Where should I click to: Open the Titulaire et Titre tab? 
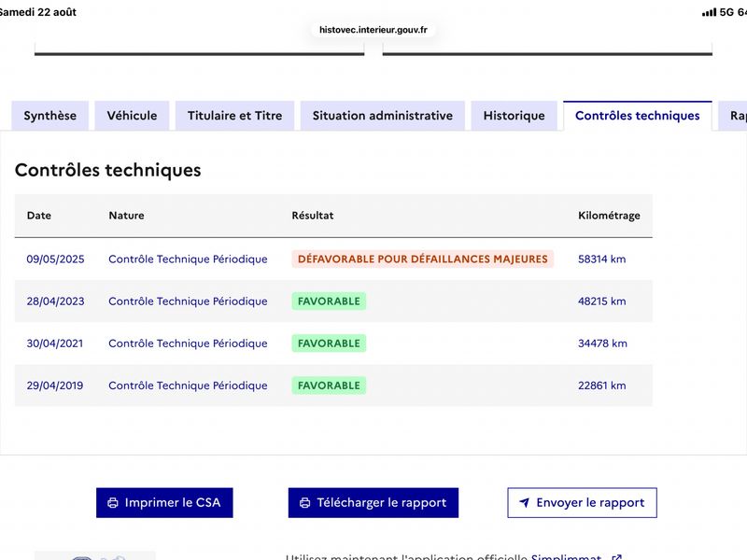(x=235, y=116)
